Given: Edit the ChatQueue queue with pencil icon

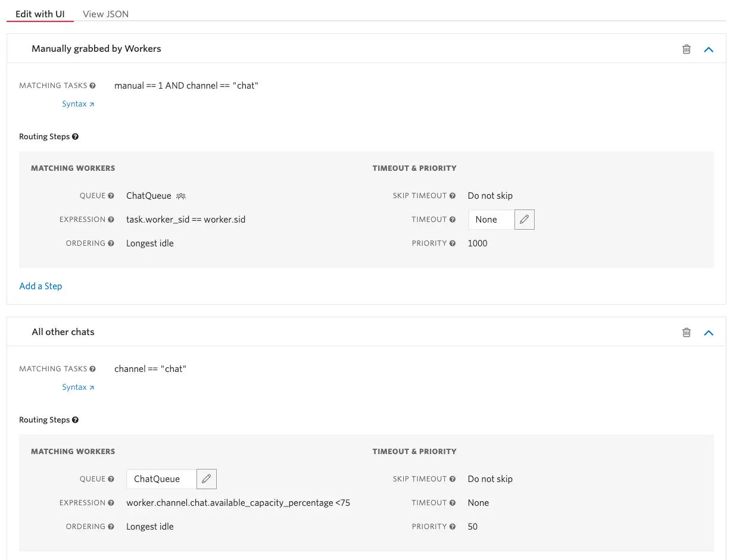Looking at the screenshot, I should [x=206, y=479].
